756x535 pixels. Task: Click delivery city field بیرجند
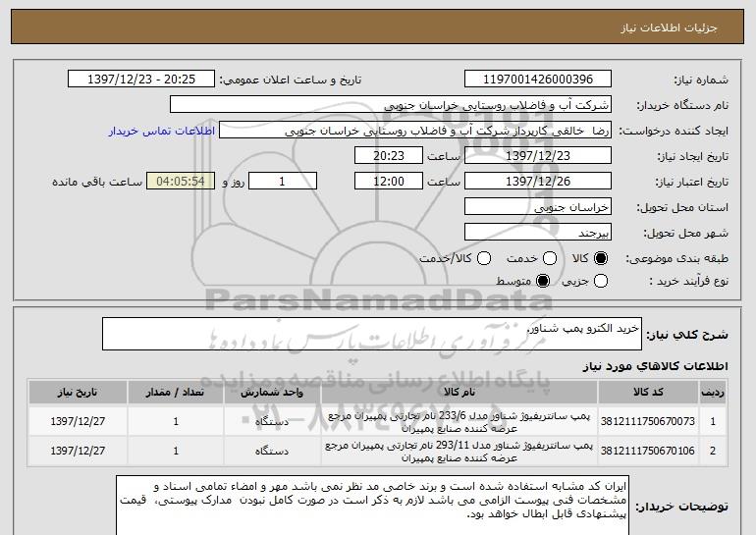538,233
